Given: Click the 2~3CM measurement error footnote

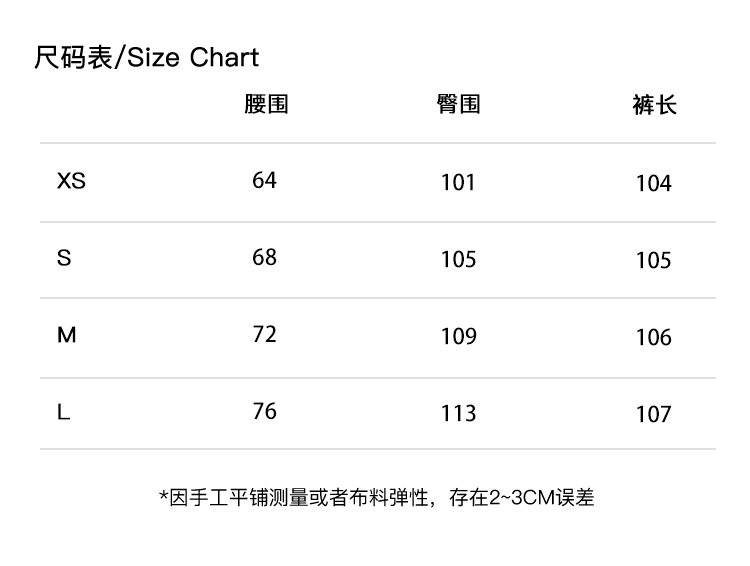Looking at the screenshot, I should pos(377,497).
